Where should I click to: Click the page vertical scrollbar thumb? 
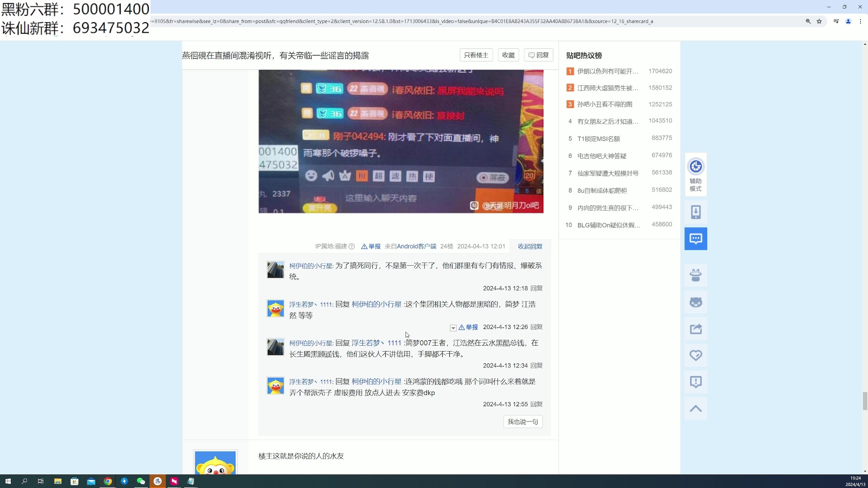click(865, 401)
